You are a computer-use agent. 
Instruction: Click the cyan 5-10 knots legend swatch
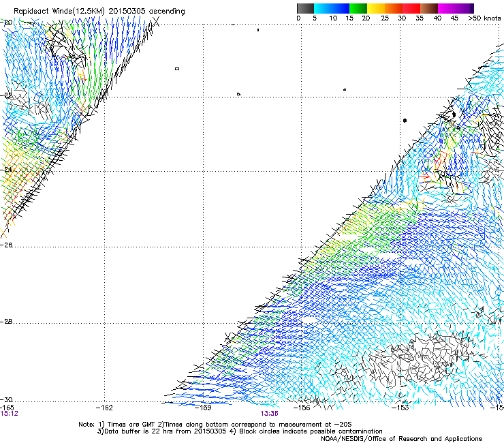click(323, 8)
